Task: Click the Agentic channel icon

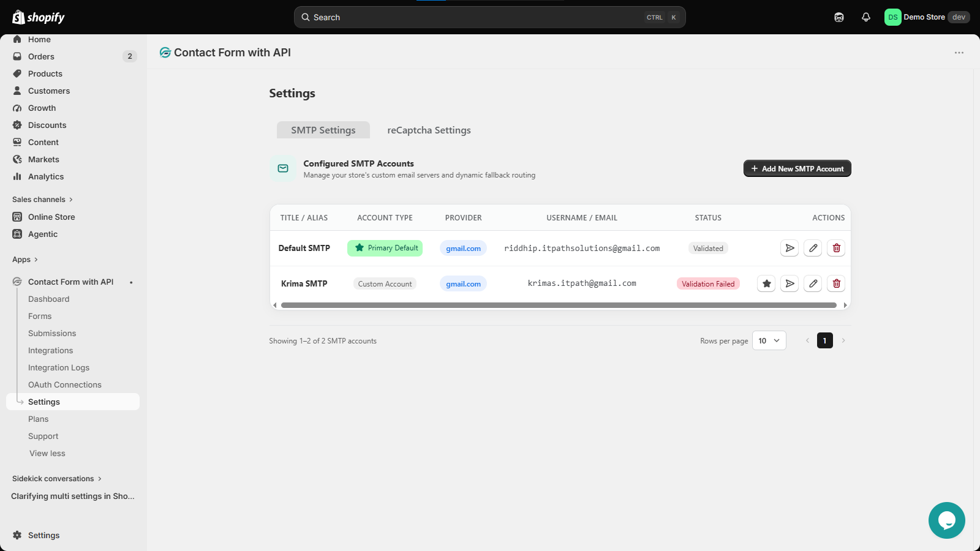Action: (x=17, y=234)
